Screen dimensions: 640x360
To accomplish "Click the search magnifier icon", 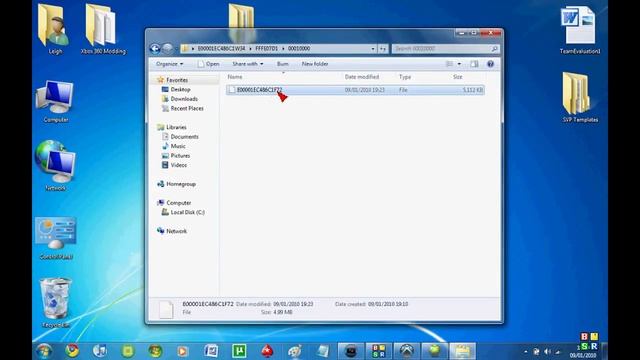I will pos(494,49).
